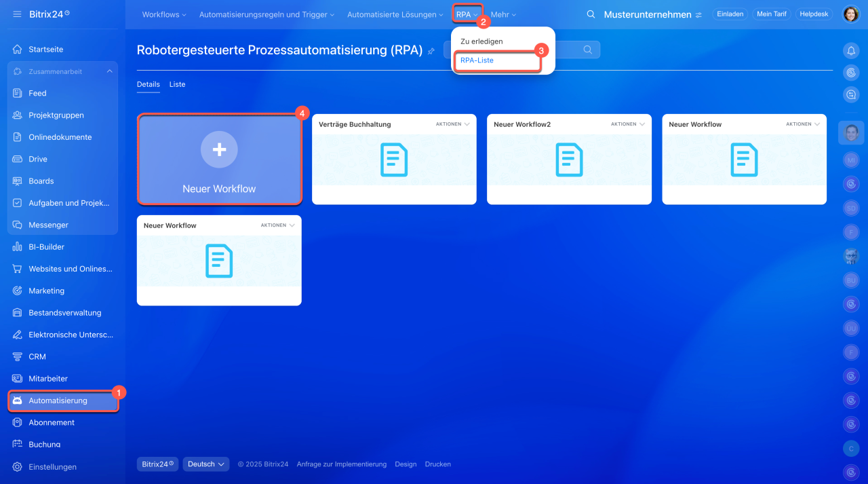Screen dimensions: 868x484
Task: Click the search magnifier beside Musterunternehmen
Action: (591, 14)
